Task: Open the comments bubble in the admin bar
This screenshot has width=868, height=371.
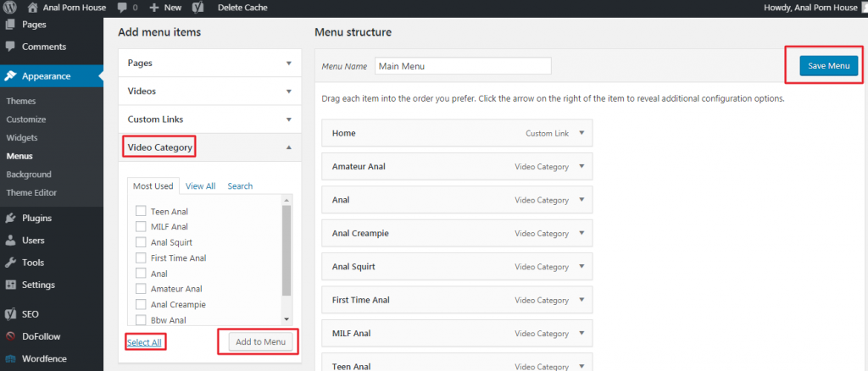Action: (124, 7)
